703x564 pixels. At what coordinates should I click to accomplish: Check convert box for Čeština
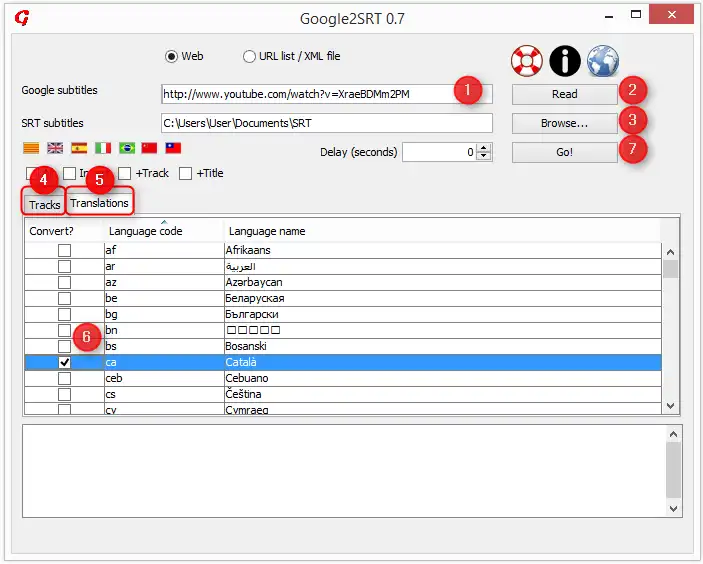(x=65, y=395)
